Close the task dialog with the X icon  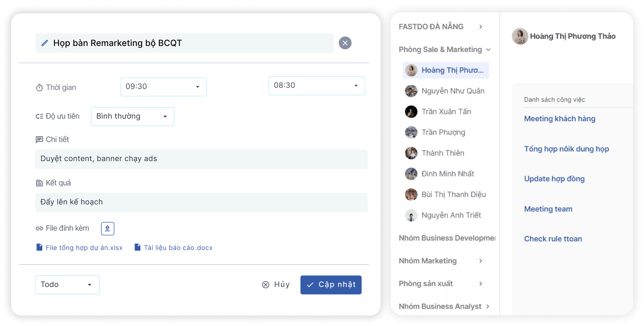point(345,43)
